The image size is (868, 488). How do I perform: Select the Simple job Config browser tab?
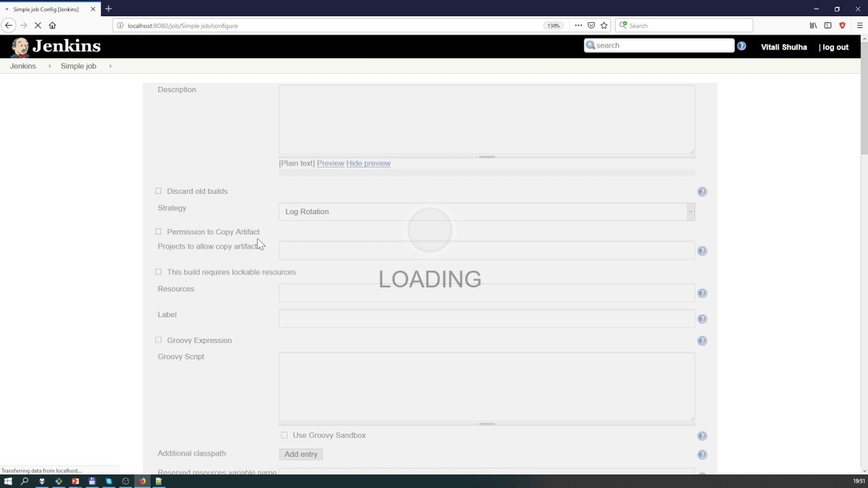point(51,9)
